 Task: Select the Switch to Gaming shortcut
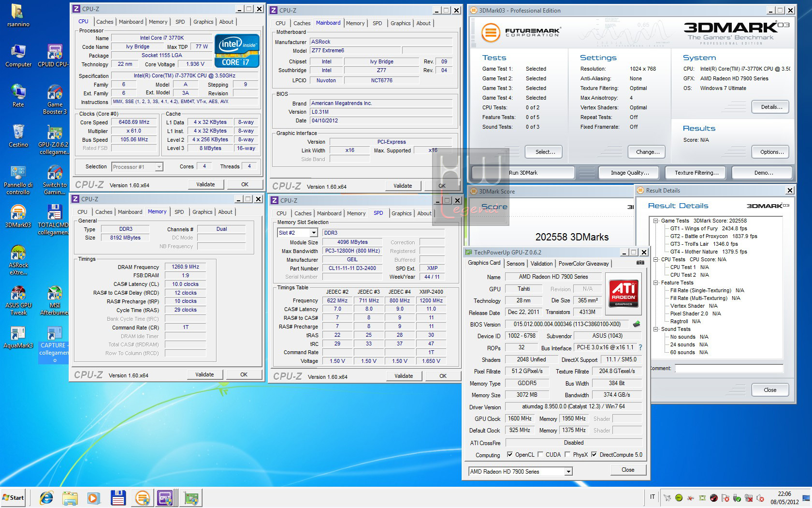click(x=55, y=180)
